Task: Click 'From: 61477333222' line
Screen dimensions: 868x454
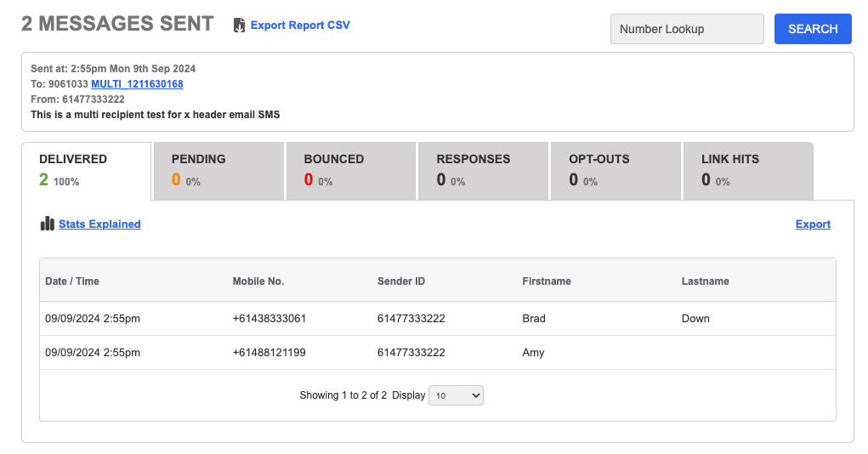Action: point(77,99)
